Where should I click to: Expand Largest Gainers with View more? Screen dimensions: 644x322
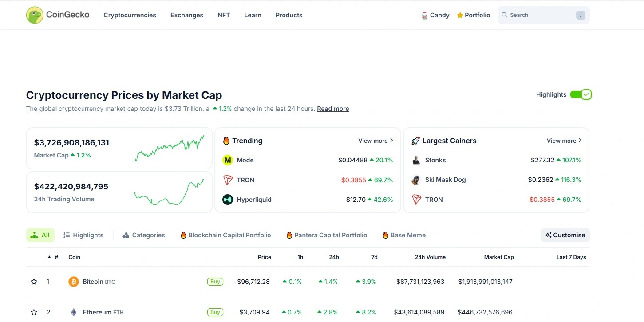click(564, 141)
